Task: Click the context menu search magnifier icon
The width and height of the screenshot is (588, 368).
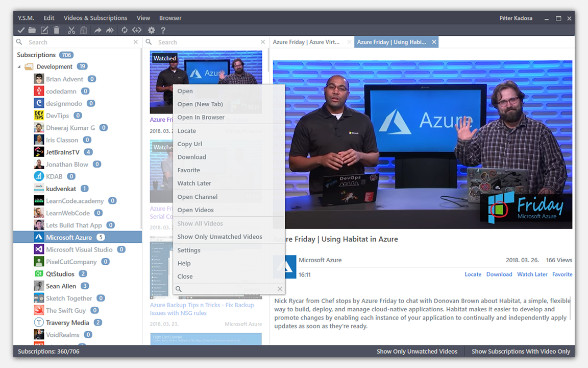Action: 179,289
